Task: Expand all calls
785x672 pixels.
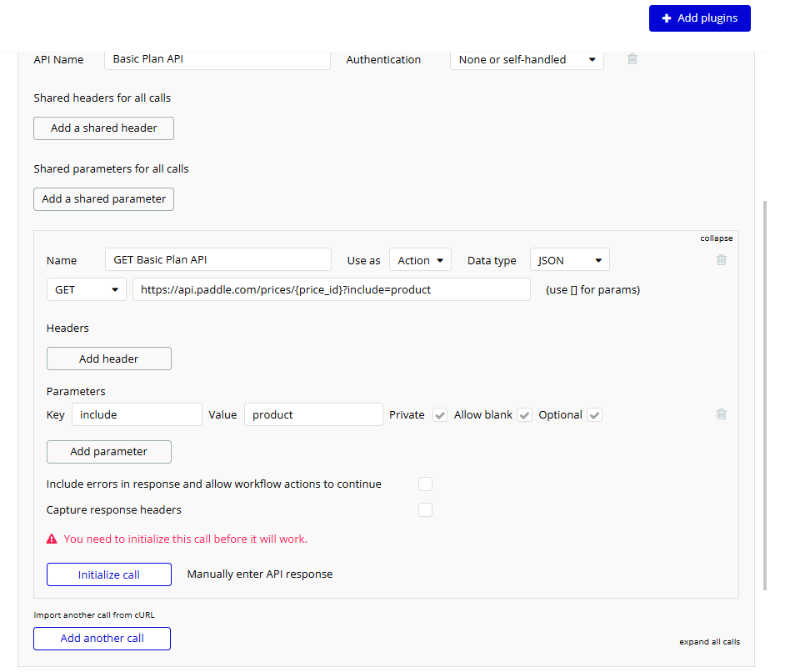Action: [x=709, y=641]
